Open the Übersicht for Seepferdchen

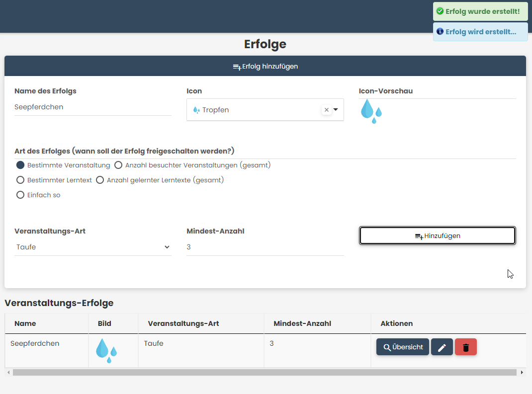pos(402,347)
